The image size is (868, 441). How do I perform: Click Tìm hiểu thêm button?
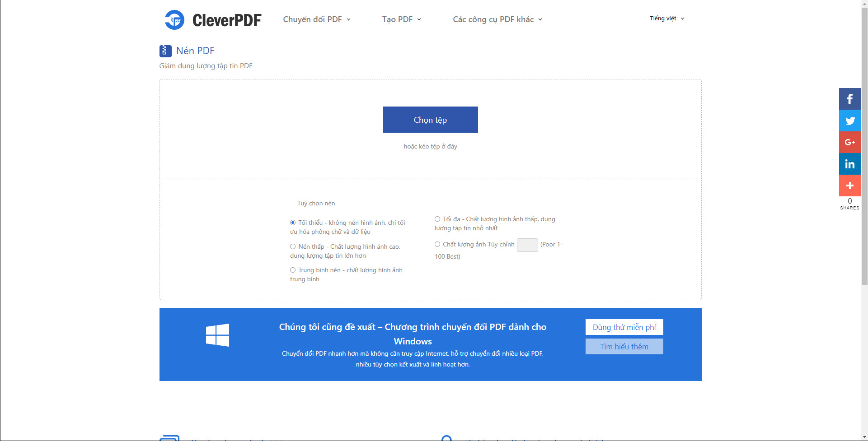[624, 347]
